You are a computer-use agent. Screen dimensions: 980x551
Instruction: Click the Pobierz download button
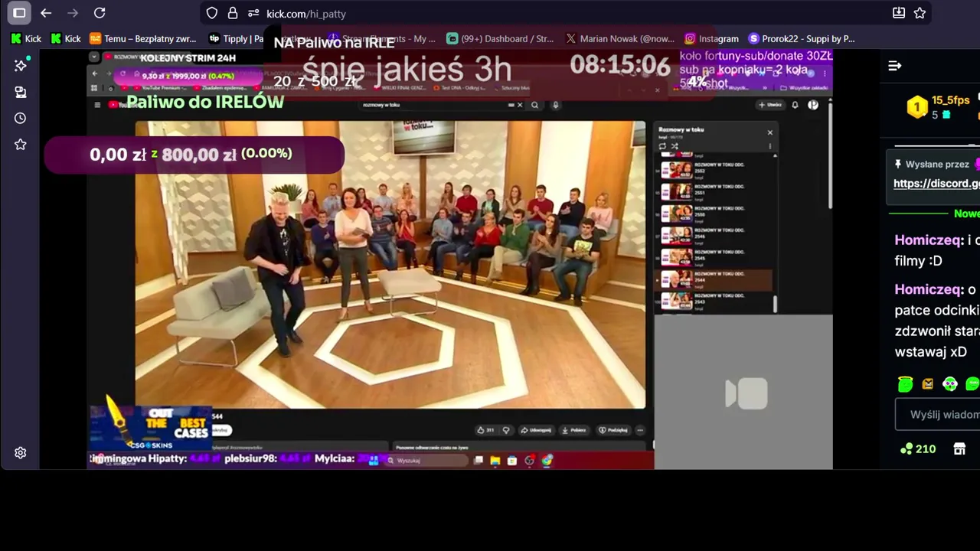[x=574, y=430]
